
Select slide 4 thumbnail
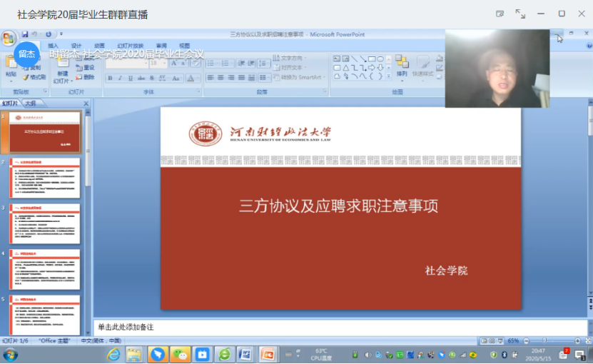coord(45,270)
